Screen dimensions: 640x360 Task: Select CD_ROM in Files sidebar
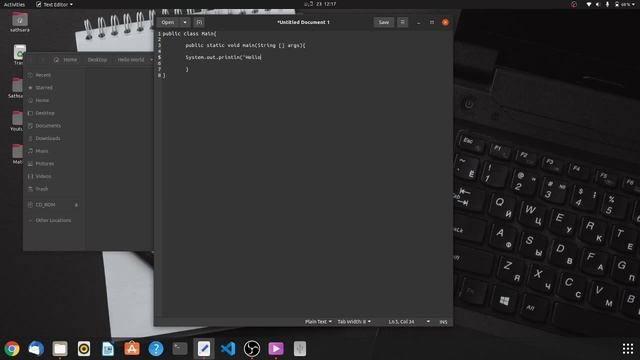click(45, 204)
